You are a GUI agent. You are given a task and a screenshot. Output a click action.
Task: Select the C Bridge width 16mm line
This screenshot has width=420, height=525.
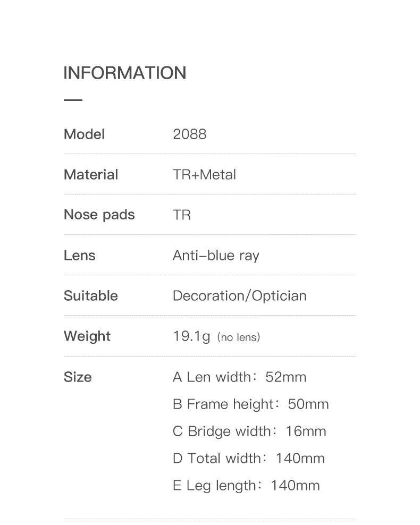[249, 431]
